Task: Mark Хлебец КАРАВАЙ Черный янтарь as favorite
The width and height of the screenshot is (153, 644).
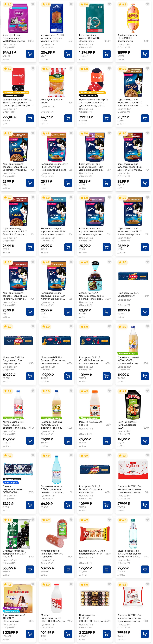Action: (x=109, y=262)
